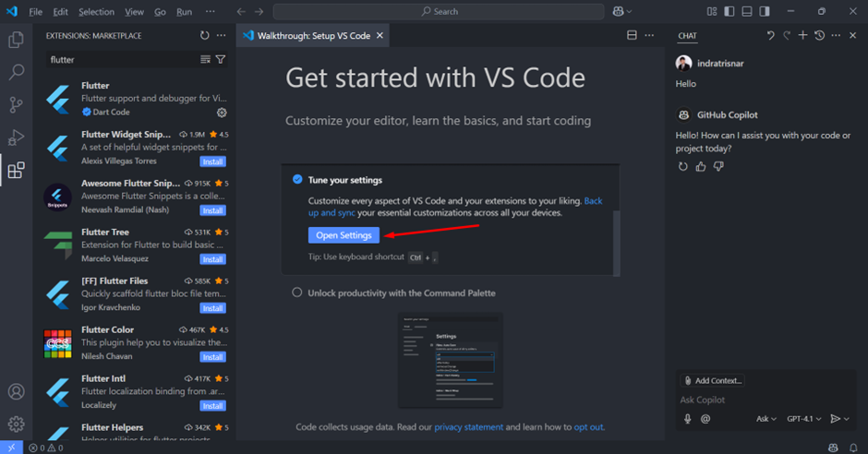Redo the last chat request
This screenshot has width=868, height=454.
point(787,35)
